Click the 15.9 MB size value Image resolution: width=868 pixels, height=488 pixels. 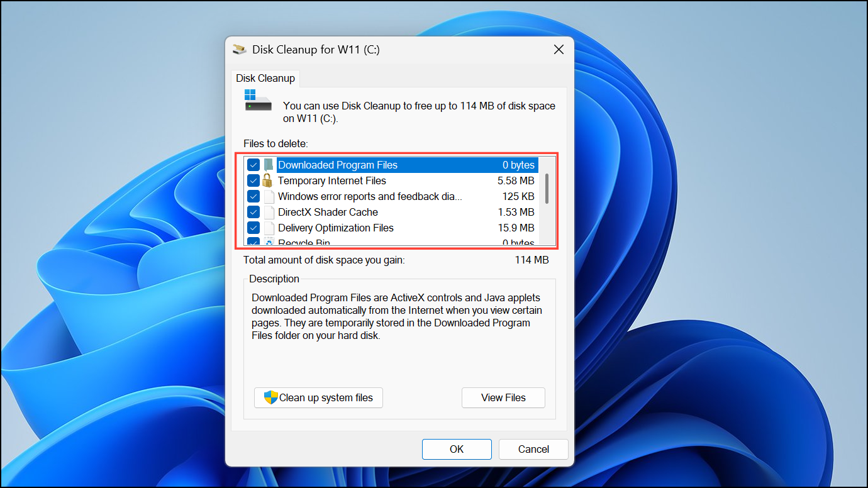[516, 228]
